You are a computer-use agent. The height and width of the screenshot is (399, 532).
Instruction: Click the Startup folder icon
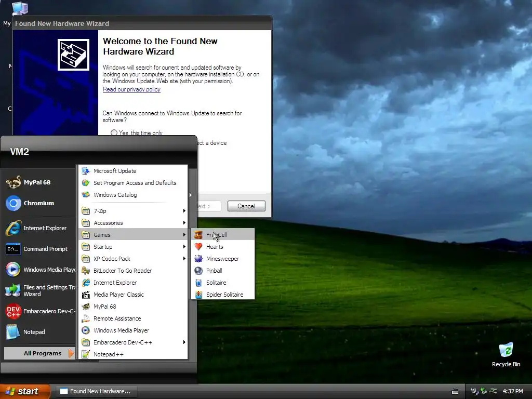tap(86, 247)
